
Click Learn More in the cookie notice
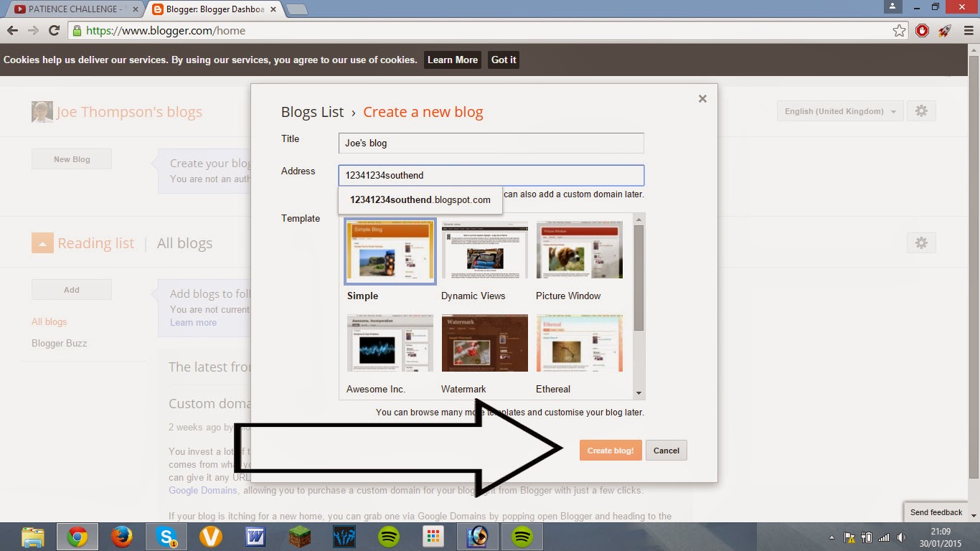coord(453,60)
